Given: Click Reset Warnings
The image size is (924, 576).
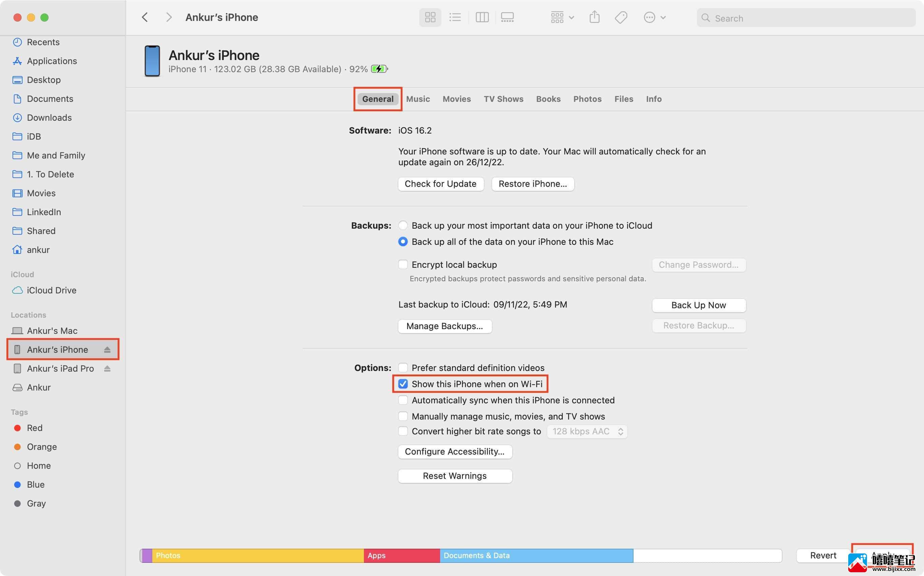Looking at the screenshot, I should [x=455, y=476].
